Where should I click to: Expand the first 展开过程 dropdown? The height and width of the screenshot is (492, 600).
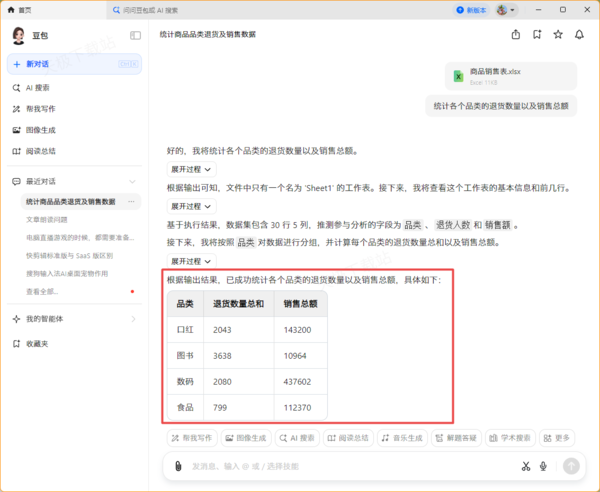(191, 169)
